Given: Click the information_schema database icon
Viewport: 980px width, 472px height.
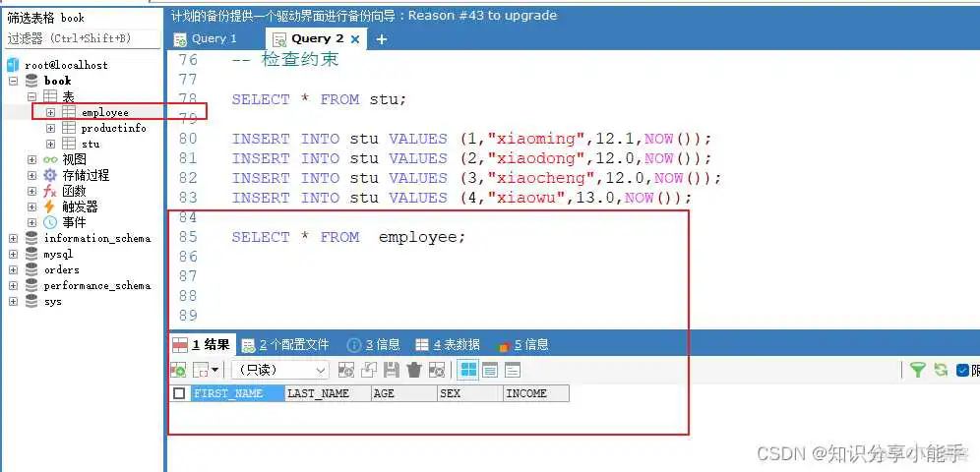Looking at the screenshot, I should point(31,238).
